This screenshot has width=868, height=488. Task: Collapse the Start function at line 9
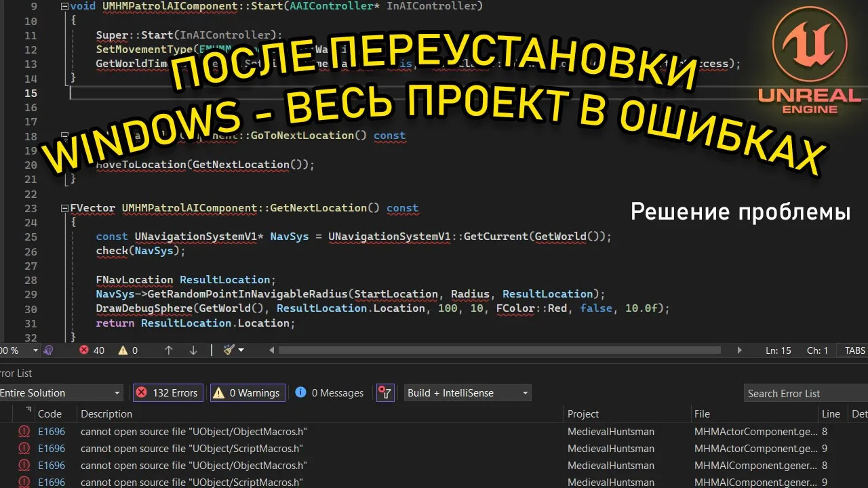coord(64,6)
